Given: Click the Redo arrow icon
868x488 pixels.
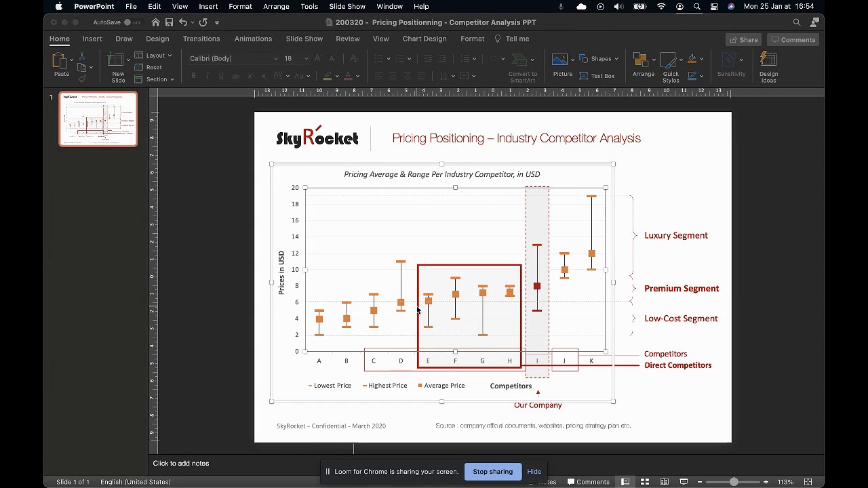Looking at the screenshot, I should (203, 22).
